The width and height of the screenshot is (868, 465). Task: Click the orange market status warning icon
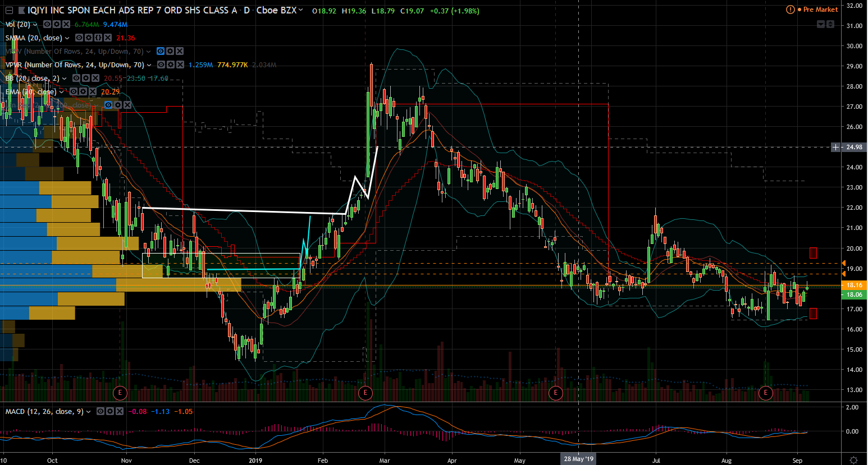coord(790,10)
